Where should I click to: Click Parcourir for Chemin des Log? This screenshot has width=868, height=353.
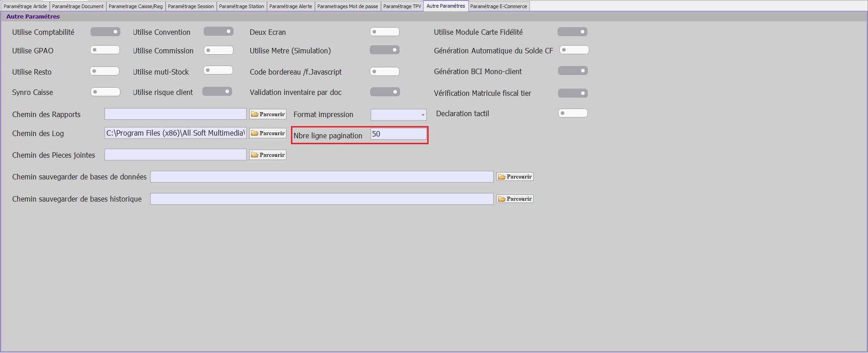click(x=268, y=133)
